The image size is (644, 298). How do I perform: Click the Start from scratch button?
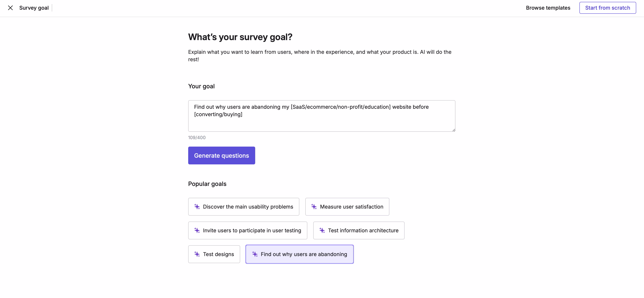(608, 8)
